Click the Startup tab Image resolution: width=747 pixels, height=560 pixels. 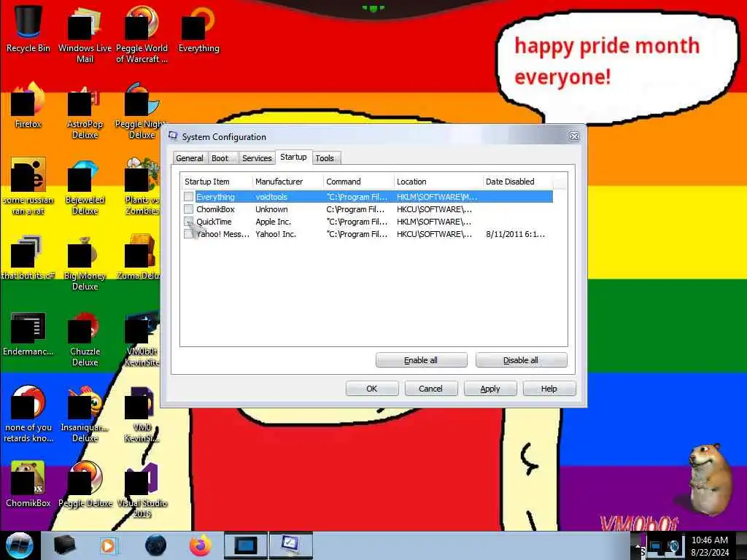(x=293, y=157)
